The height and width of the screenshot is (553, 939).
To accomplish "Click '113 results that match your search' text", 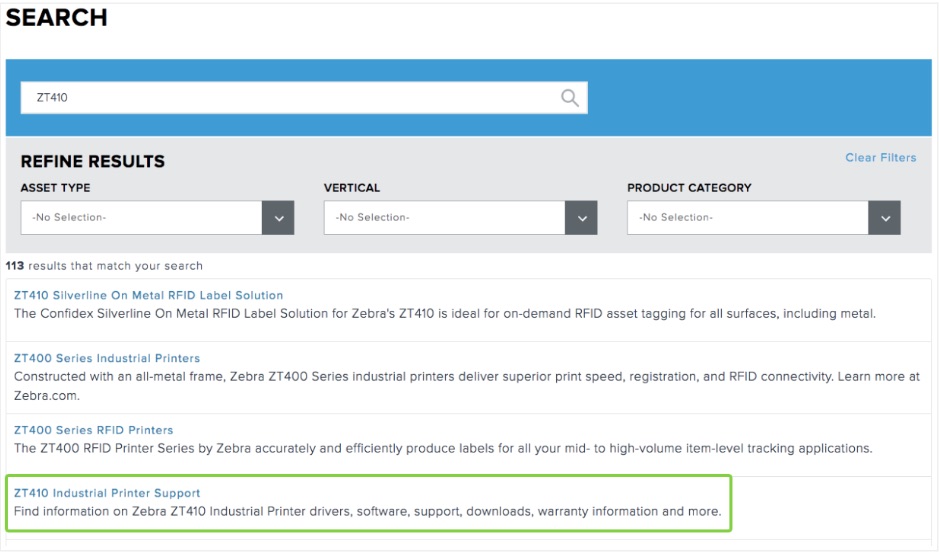I will [104, 266].
